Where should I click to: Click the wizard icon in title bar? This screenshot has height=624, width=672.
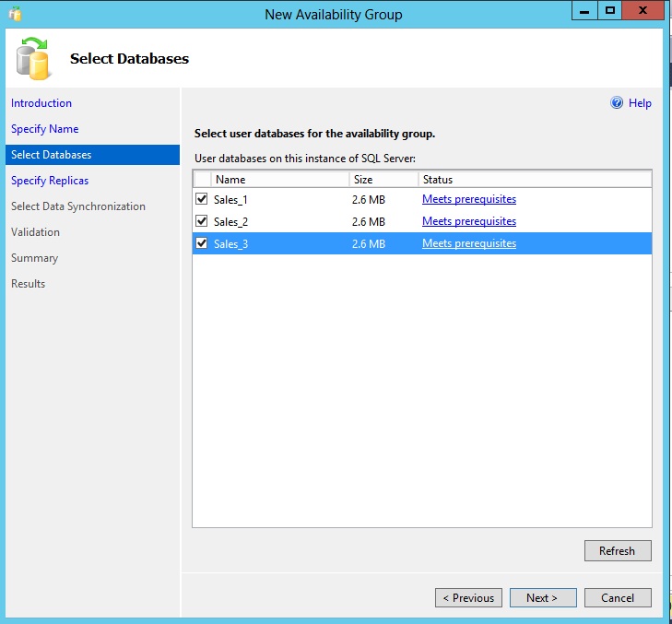coord(15,14)
